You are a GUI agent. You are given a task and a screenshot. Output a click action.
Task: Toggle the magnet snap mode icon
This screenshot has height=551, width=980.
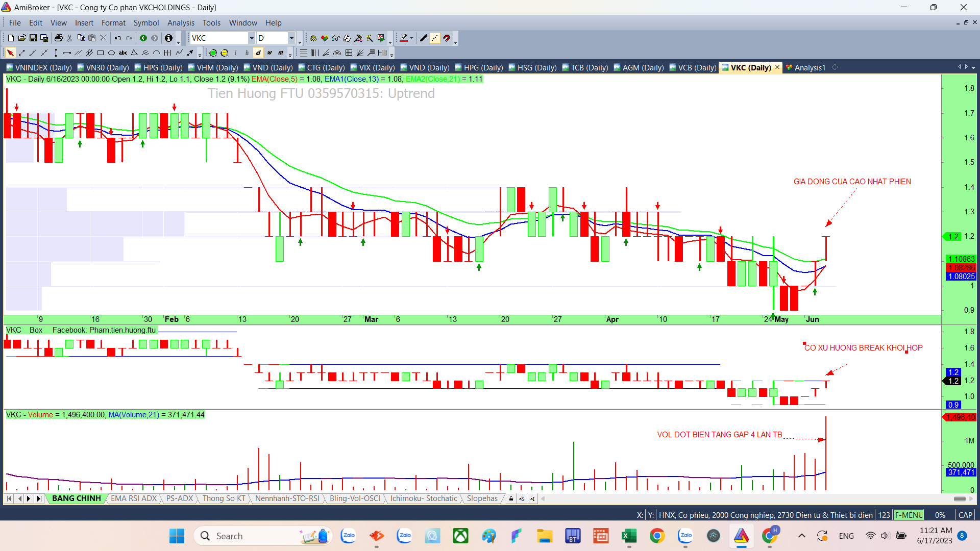(x=447, y=38)
